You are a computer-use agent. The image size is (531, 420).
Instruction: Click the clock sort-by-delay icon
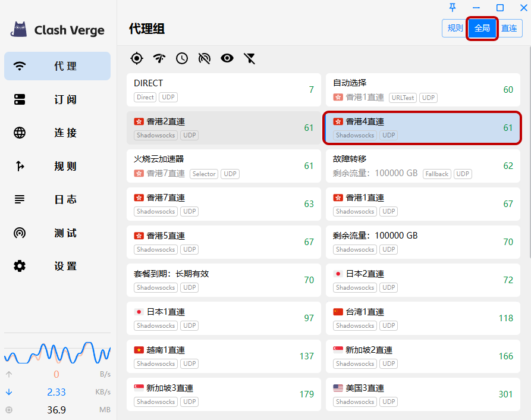tap(182, 58)
